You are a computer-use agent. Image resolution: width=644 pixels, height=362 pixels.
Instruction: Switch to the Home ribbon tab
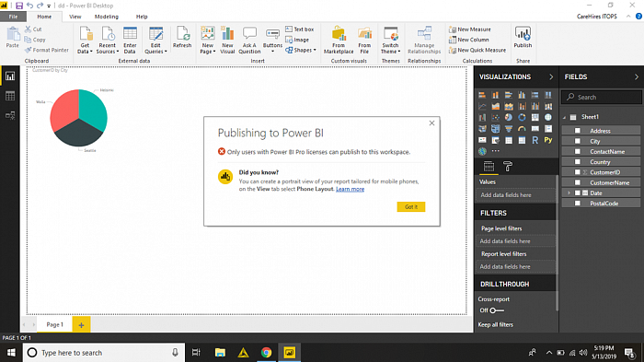click(44, 17)
